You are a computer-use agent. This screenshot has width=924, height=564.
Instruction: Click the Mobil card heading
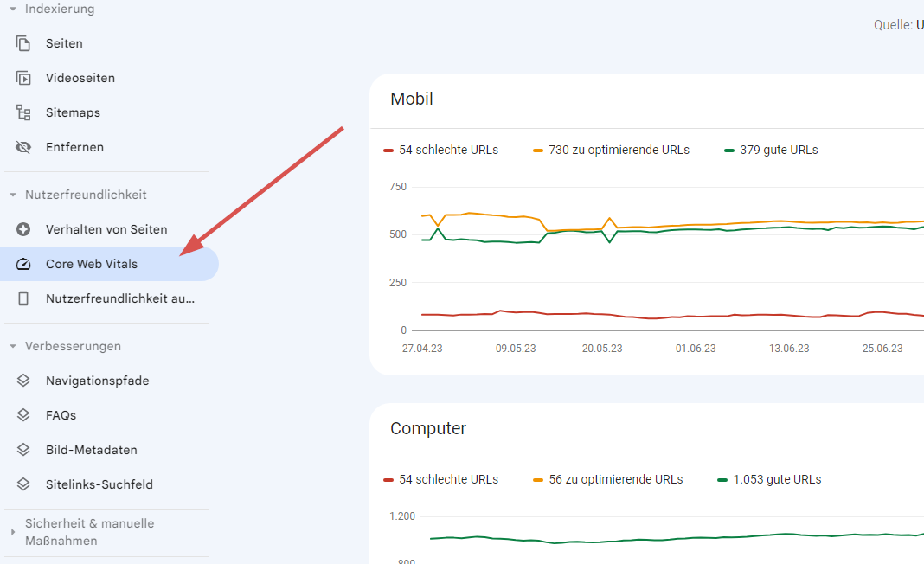coord(411,99)
